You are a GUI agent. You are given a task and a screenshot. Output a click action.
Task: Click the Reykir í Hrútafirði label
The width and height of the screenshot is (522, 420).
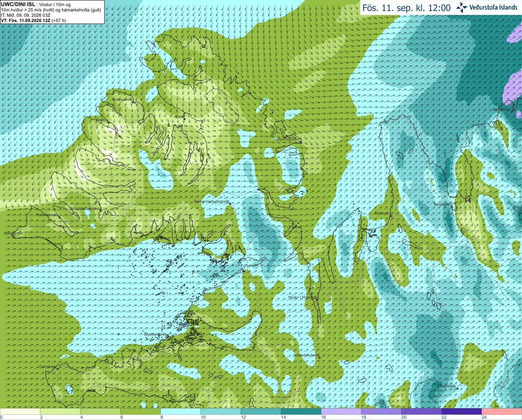pyautogui.click(x=303, y=297)
